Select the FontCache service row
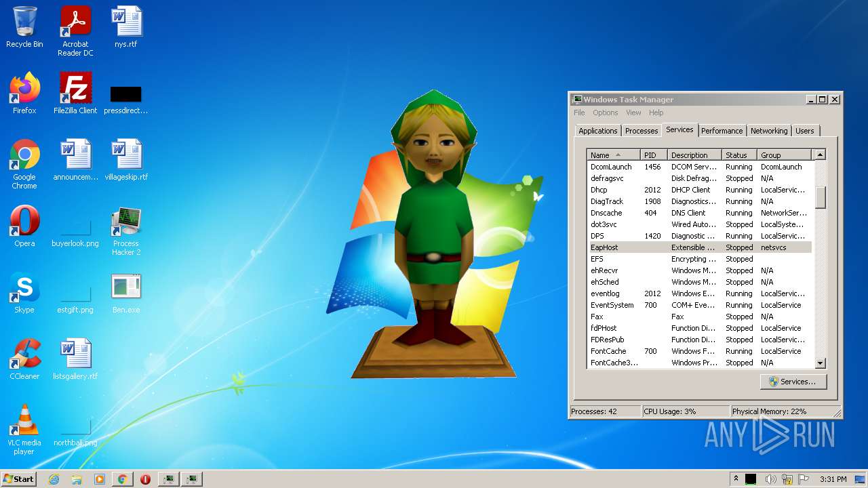Image resolution: width=868 pixels, height=488 pixels. tap(699, 351)
